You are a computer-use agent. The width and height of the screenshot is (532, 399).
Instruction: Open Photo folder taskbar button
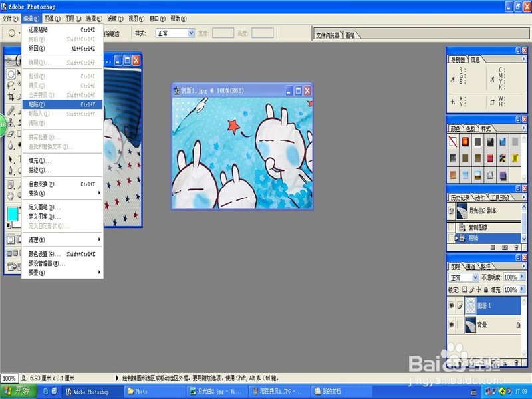click(155, 391)
